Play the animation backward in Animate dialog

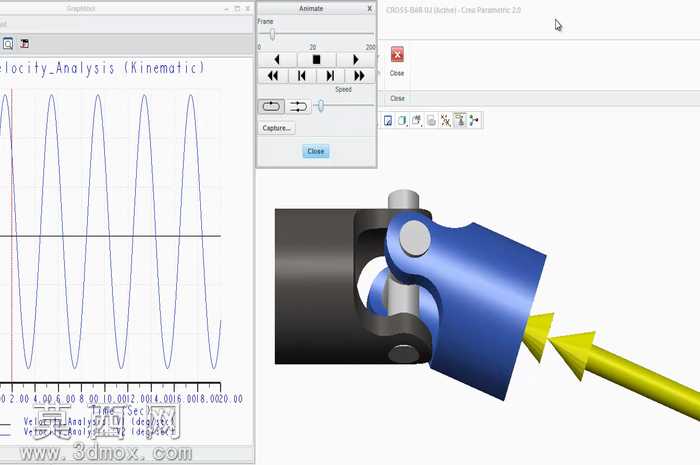coord(277,59)
